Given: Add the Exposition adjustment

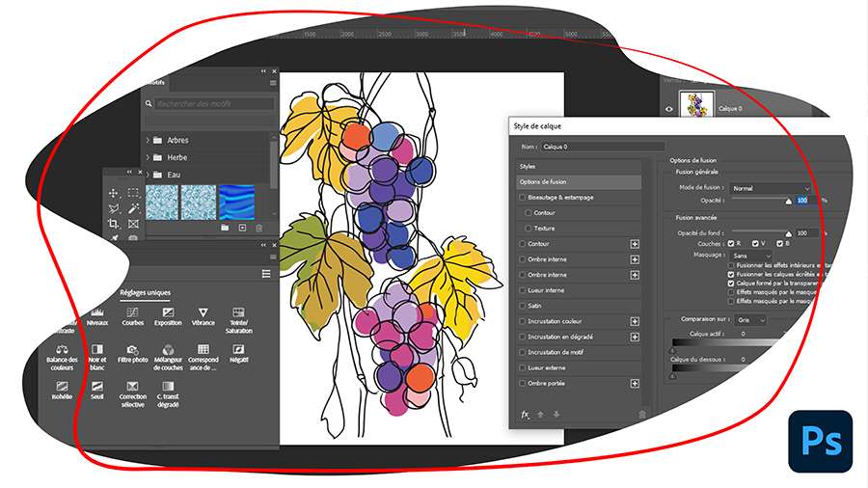Looking at the screenshot, I should click(x=168, y=316).
